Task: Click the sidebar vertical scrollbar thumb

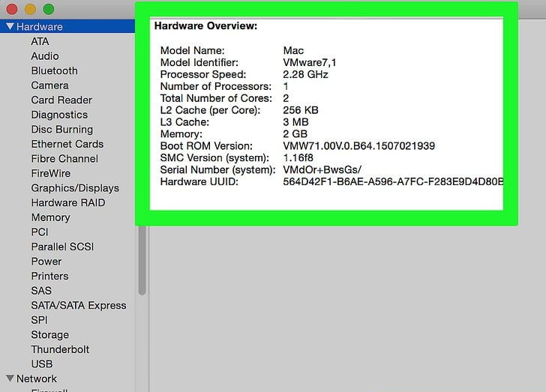Action: coord(142,260)
